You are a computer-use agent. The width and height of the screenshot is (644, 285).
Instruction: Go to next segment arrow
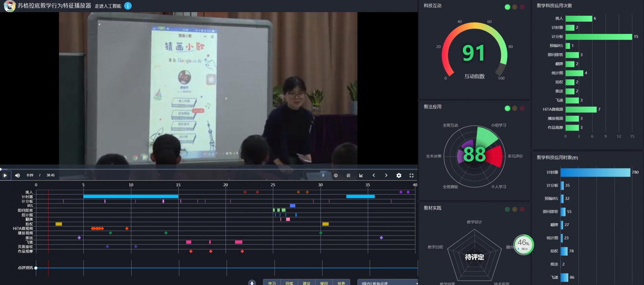[386, 175]
